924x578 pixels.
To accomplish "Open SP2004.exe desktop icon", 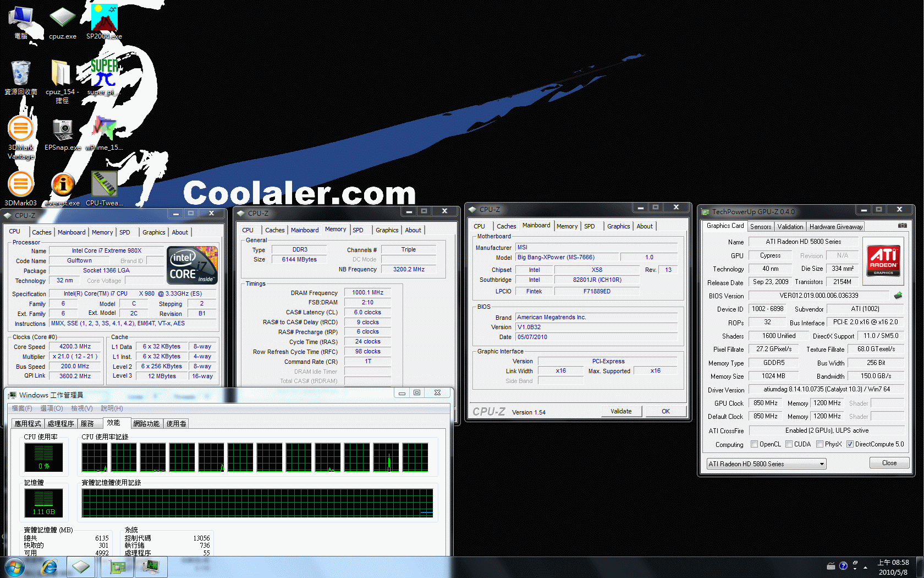I will pos(104,22).
